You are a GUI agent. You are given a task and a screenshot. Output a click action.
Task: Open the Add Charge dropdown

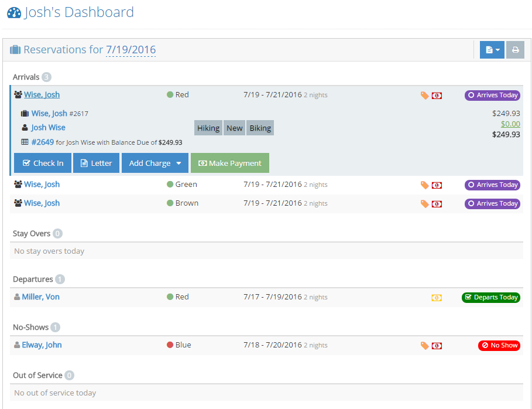[155, 163]
